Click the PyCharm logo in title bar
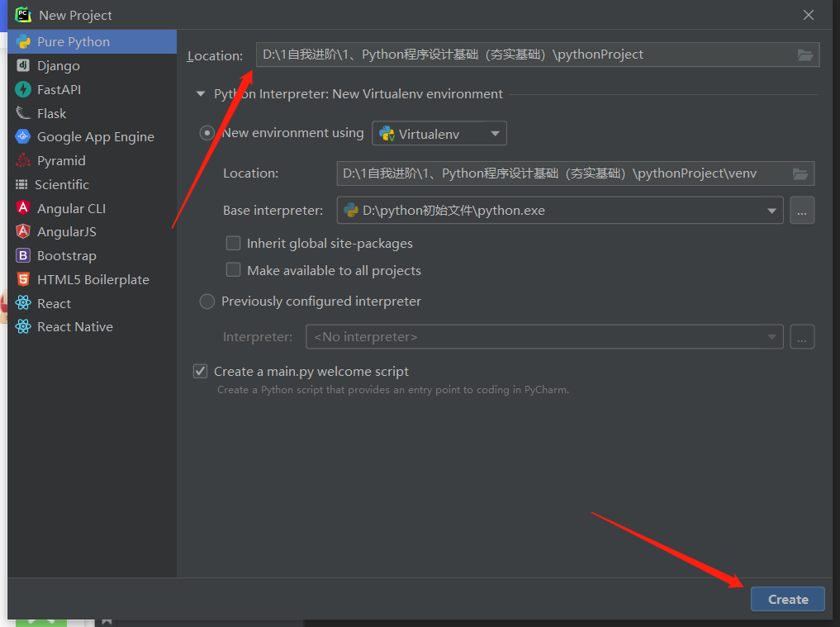 click(x=23, y=15)
